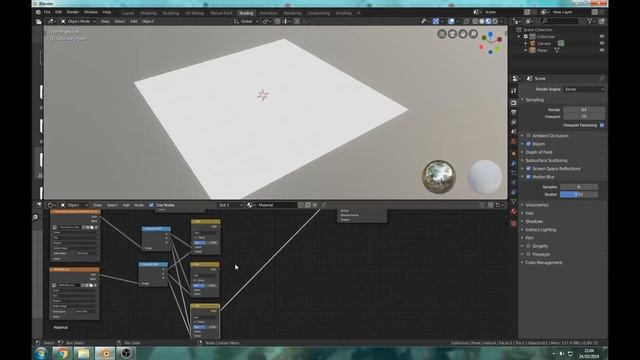
Task: Click the zoom navigation button in viewport
Action: pos(473,34)
